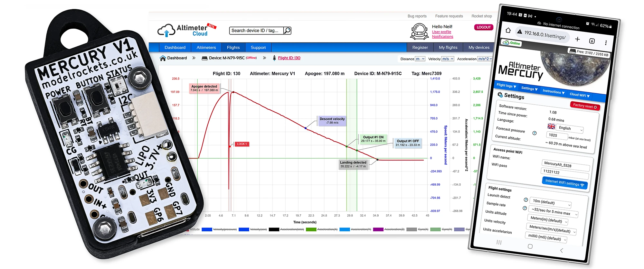The width and height of the screenshot is (644, 269).
Task: Click the rocket icon beside Flight ID
Action: (274, 58)
